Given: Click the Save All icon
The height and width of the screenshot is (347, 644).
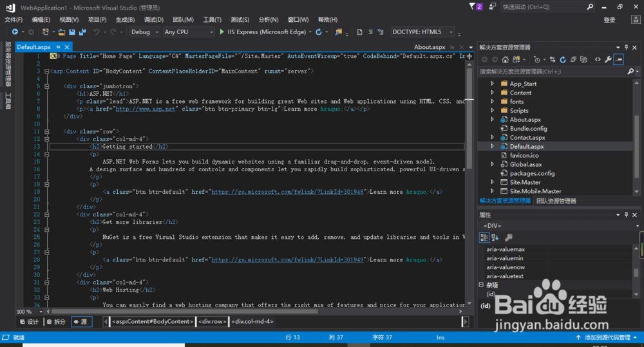Looking at the screenshot, I should [x=82, y=32].
